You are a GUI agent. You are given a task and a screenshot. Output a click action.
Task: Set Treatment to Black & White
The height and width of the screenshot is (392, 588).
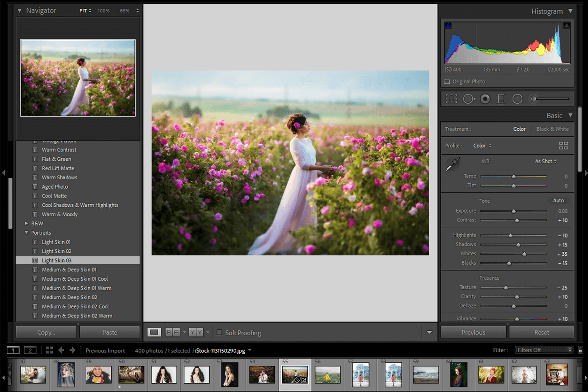coord(553,129)
